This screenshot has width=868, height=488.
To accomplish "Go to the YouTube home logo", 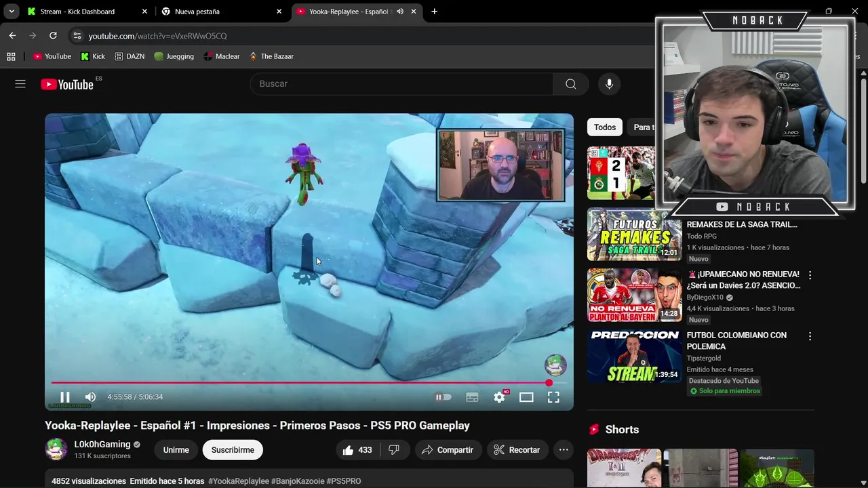I will tap(66, 84).
